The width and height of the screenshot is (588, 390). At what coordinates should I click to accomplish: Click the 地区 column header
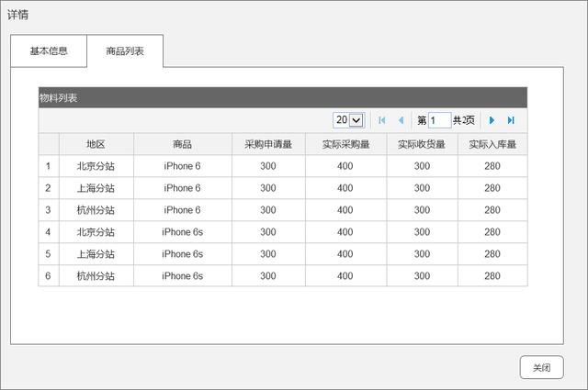coord(96,144)
